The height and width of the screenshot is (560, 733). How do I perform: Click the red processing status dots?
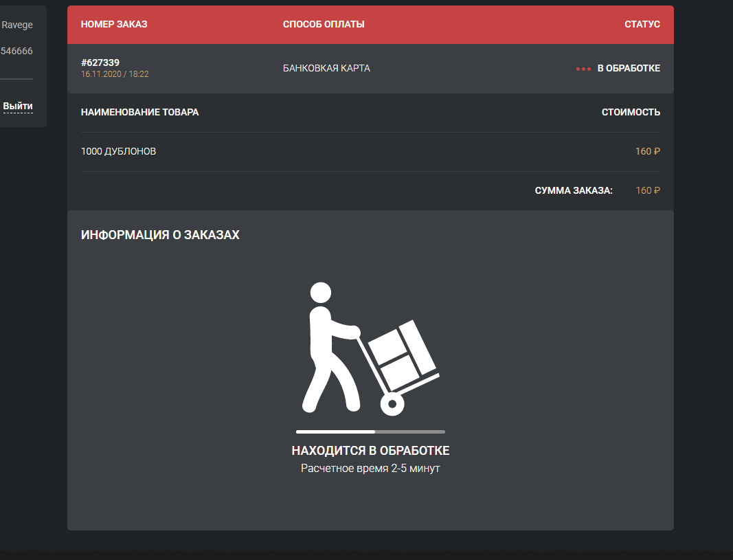coord(583,69)
